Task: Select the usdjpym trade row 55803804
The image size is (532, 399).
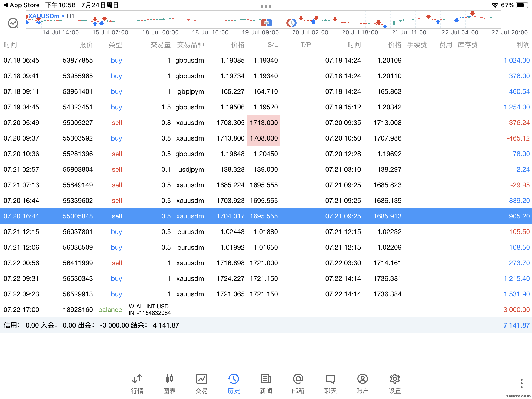Action: pos(266,169)
